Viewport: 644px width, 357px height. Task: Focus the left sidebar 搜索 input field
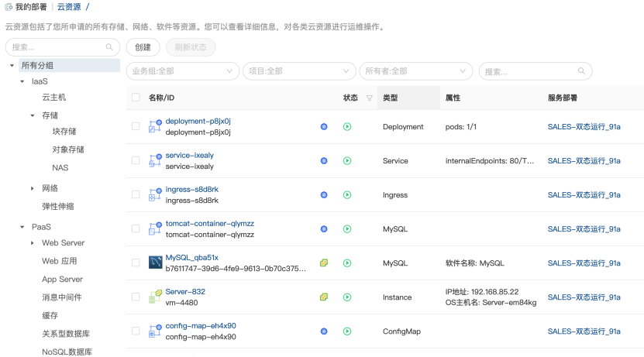63,47
